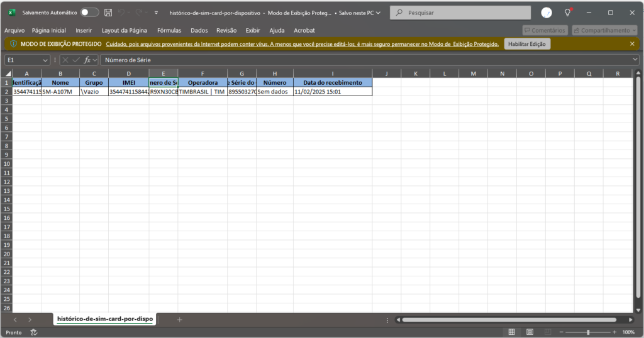Click the horizontal scrollbar thumb
Viewport: 644px width, 338px height.
(x=509, y=320)
